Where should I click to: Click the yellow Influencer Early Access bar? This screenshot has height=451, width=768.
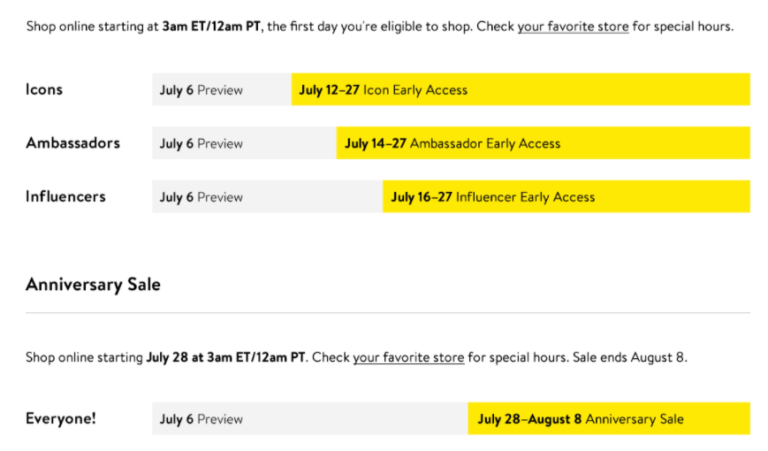click(x=566, y=196)
